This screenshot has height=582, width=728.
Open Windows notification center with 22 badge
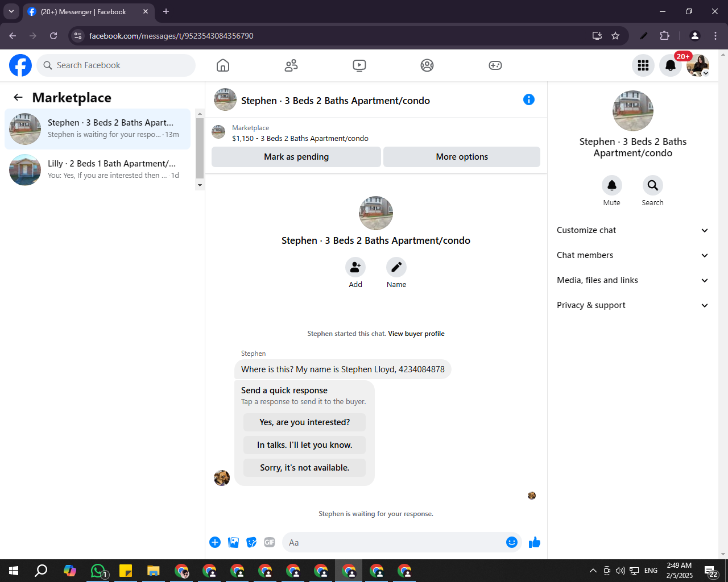click(711, 571)
